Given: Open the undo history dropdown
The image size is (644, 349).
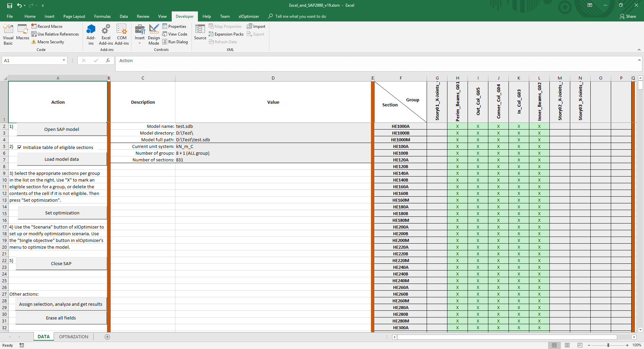Looking at the screenshot, I should (25, 5).
